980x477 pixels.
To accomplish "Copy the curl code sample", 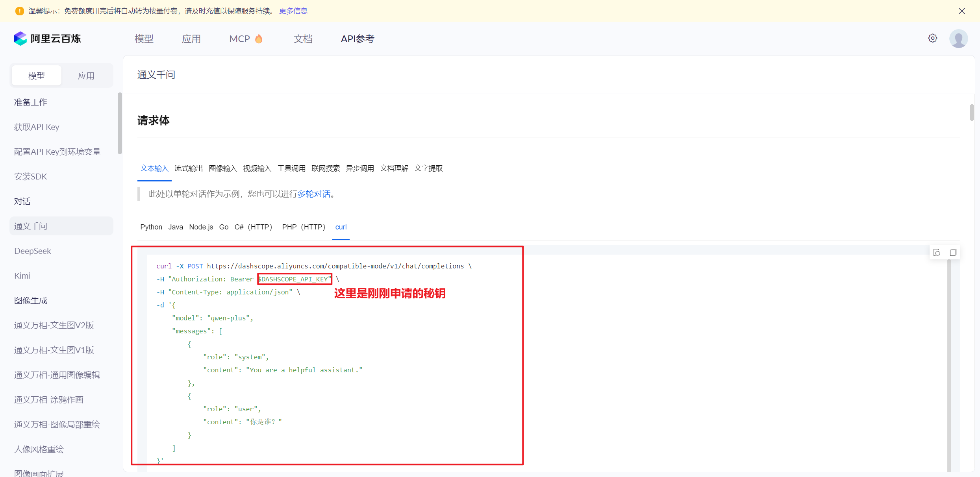I will coord(953,252).
